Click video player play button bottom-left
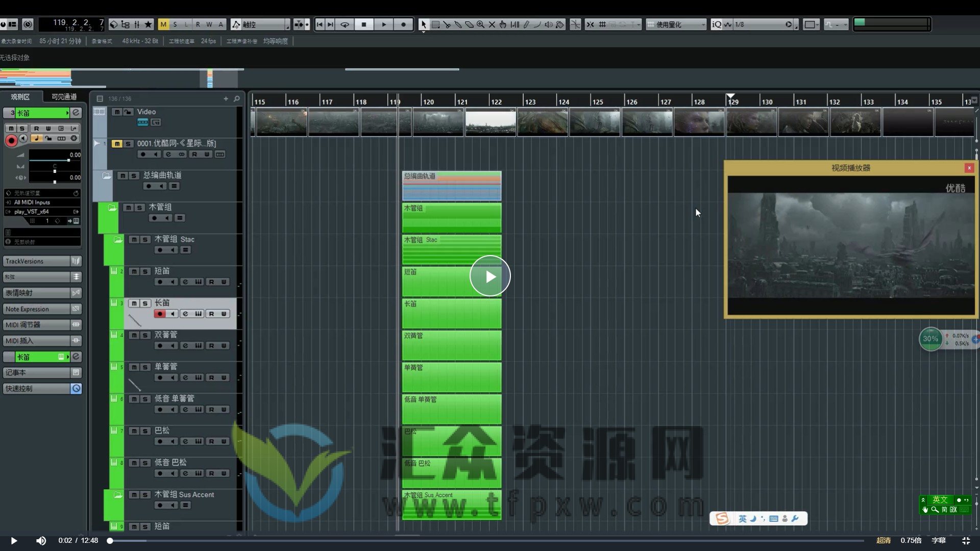Screen dimensions: 980x551 pos(14,540)
